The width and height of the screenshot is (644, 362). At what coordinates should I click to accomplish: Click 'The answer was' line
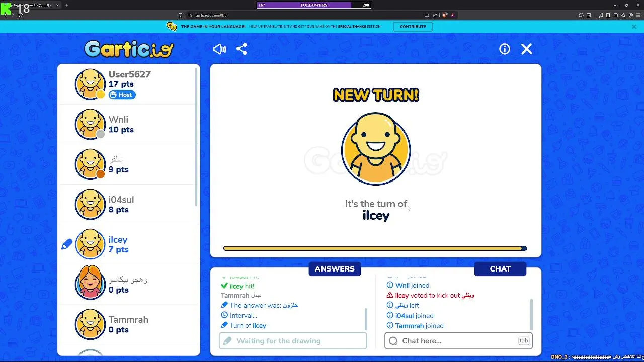coord(260,305)
